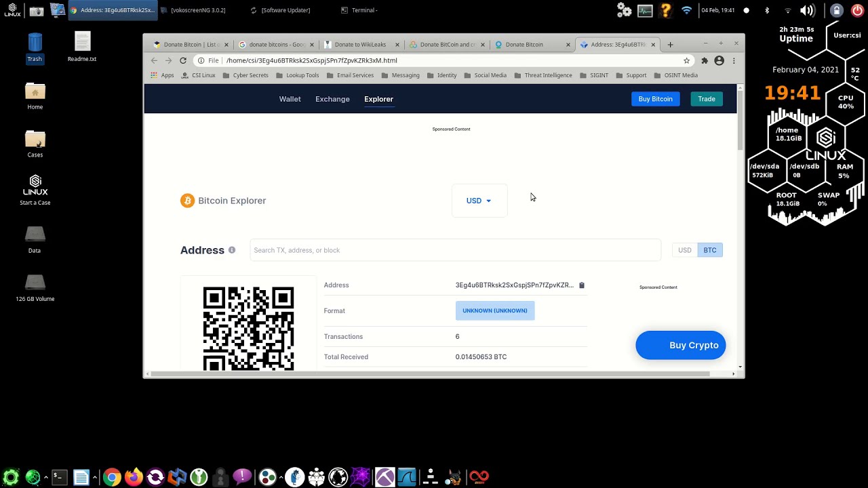This screenshot has height=488, width=868.
Task: Click the Buy Crypto button
Action: point(681,346)
